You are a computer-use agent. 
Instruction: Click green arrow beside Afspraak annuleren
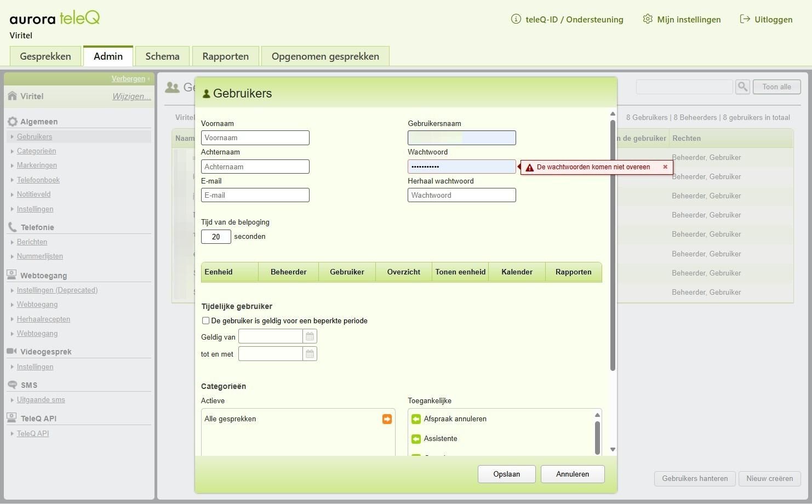(416, 419)
